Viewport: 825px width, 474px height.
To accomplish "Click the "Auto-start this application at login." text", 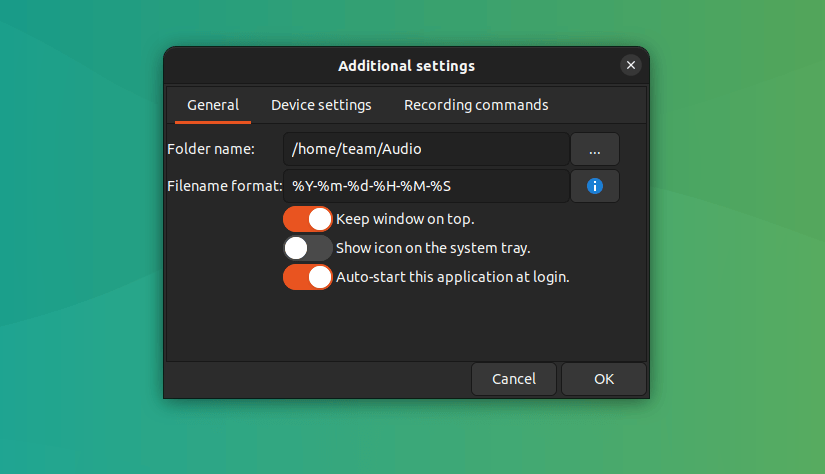I will click(x=452, y=277).
